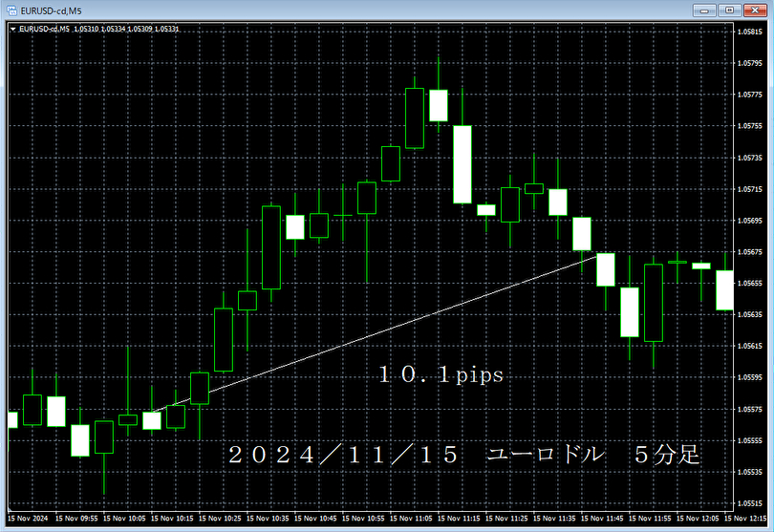This screenshot has width=774, height=532.
Task: Click the 15 Nov 12:15 time label
Action: [x=745, y=519]
